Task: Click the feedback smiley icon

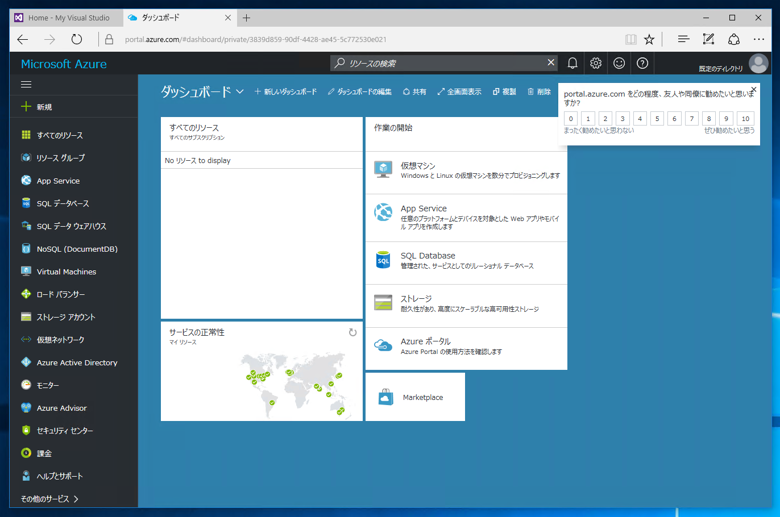Action: [619, 63]
